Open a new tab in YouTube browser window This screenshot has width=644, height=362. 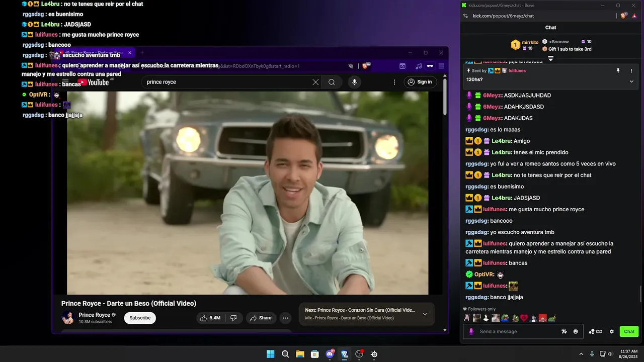tap(142, 52)
